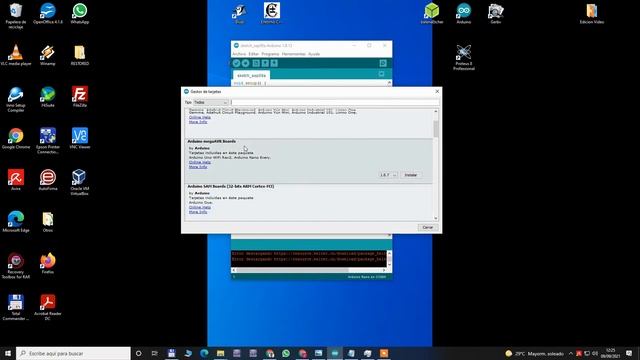Close the Gestor de tarjetas dialog

tap(437, 91)
